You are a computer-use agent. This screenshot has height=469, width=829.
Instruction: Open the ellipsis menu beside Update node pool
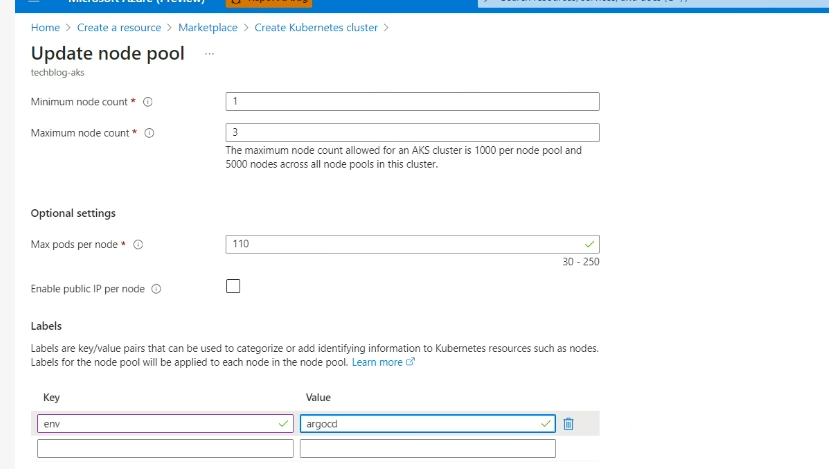click(209, 54)
